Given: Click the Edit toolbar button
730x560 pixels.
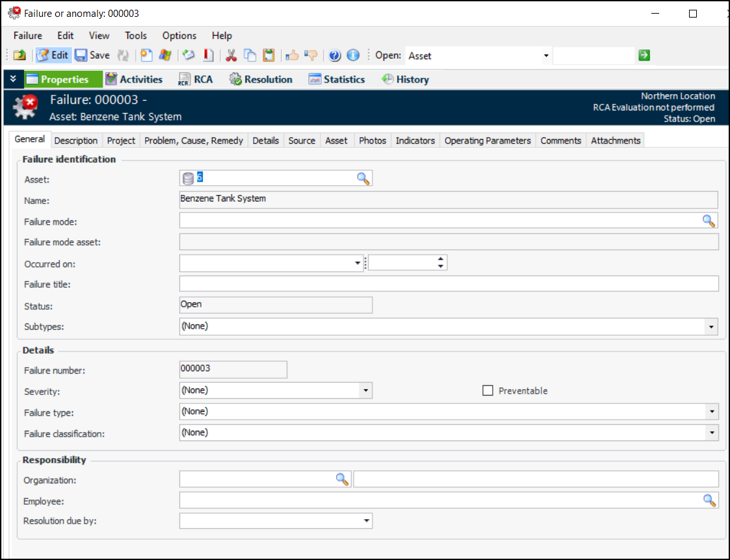Looking at the screenshot, I should 53,55.
